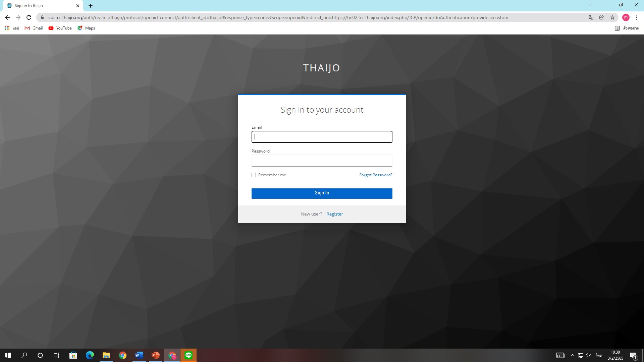Open Microsoft Store from taskbar
This screenshot has width=644, height=362.
(x=73, y=355)
